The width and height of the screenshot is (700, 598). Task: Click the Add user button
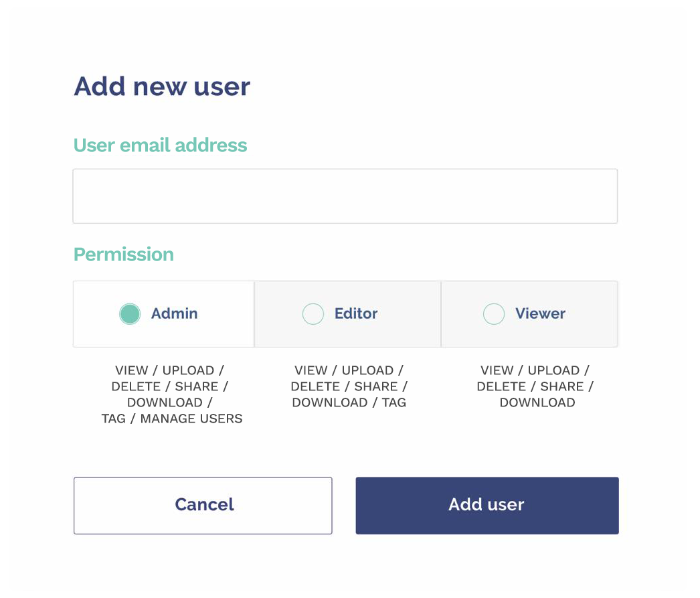point(487,505)
